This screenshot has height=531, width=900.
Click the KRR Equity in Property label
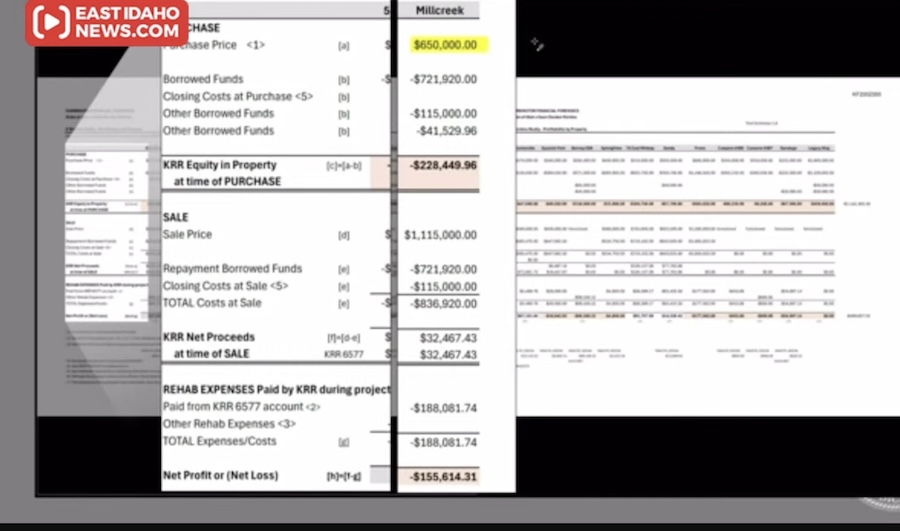coord(219,165)
